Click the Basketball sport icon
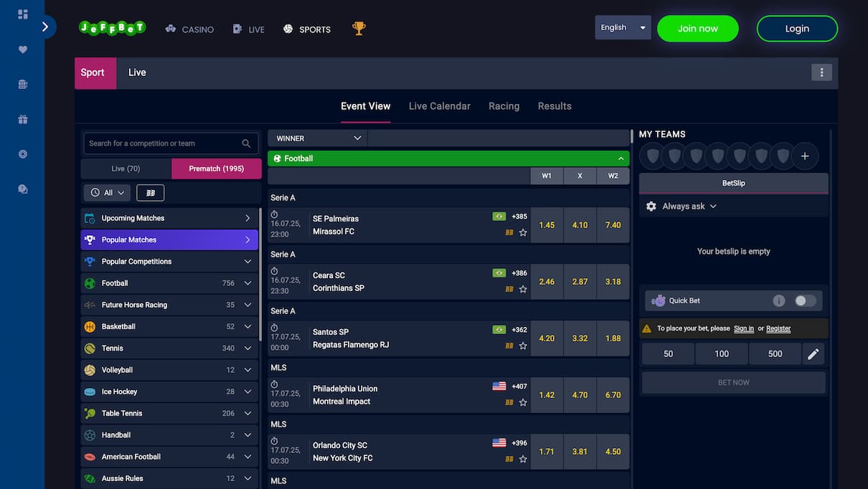Image resolution: width=868 pixels, height=489 pixels. (x=90, y=326)
